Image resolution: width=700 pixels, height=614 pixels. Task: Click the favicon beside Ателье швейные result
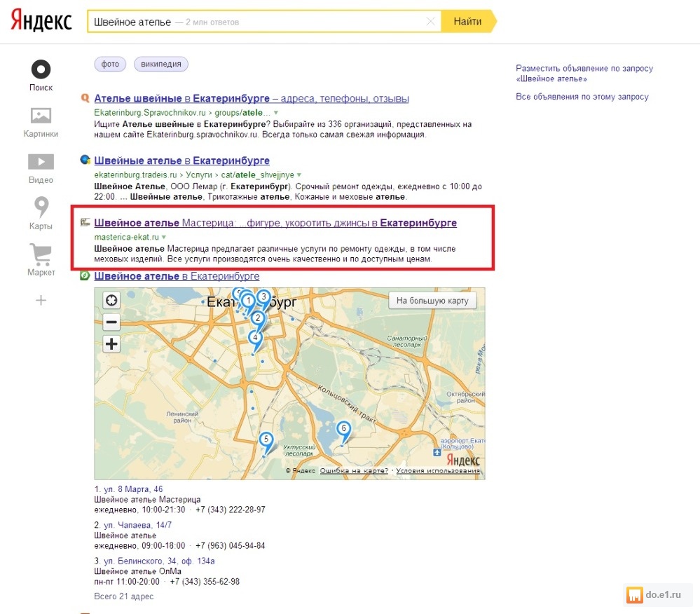pyautogui.click(x=85, y=98)
